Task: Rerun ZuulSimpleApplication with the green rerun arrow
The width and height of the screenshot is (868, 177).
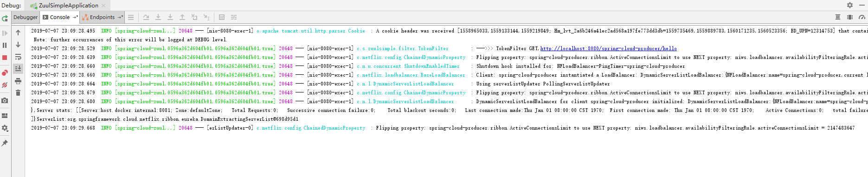Action: tap(5, 18)
